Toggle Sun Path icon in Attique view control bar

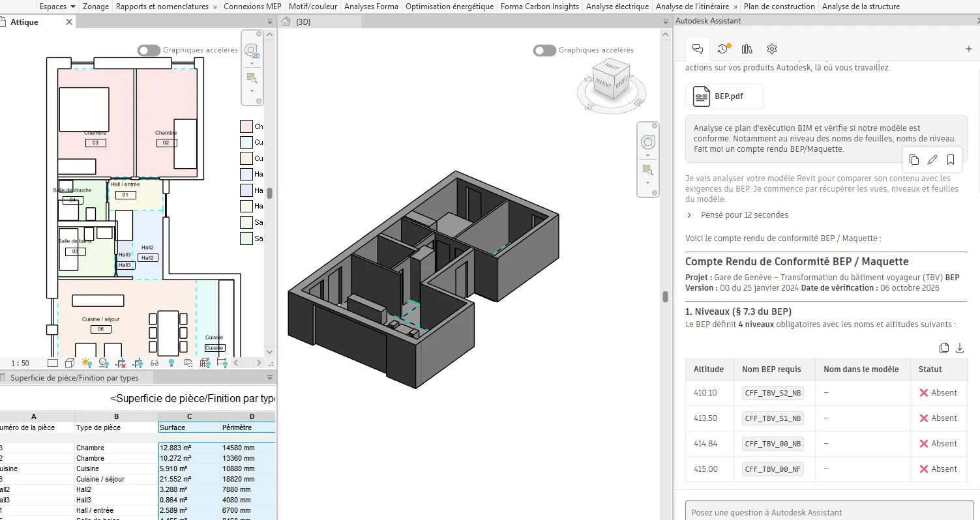(x=87, y=363)
